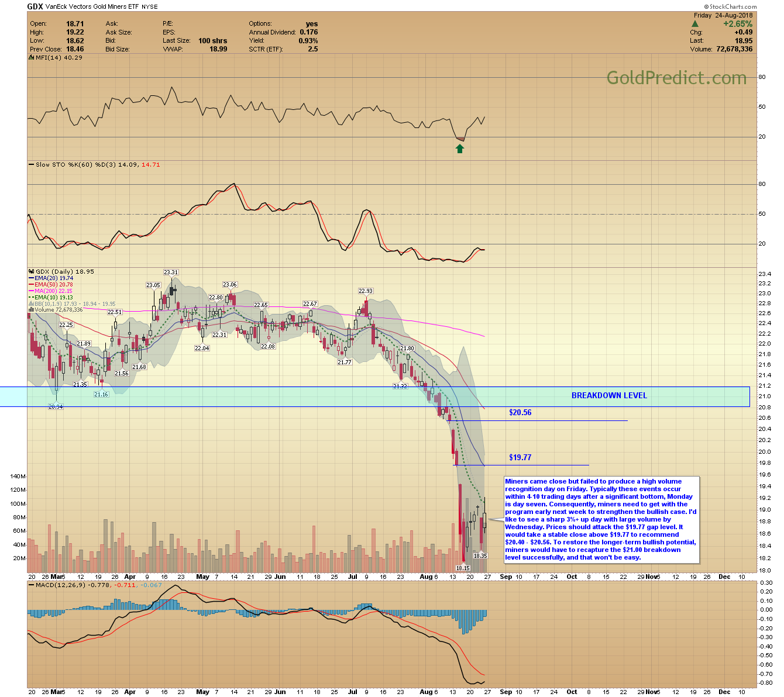Click the GDX ticker symbol heading

[36, 7]
